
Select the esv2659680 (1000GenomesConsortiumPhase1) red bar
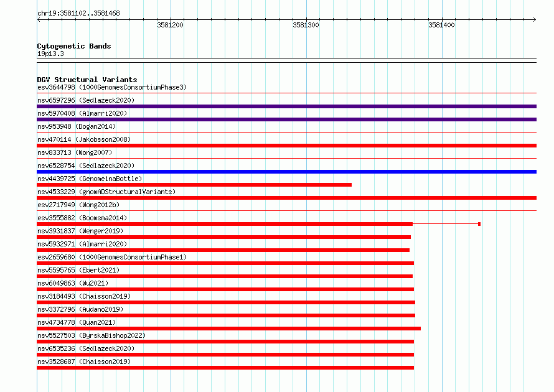pyautogui.click(x=225, y=263)
